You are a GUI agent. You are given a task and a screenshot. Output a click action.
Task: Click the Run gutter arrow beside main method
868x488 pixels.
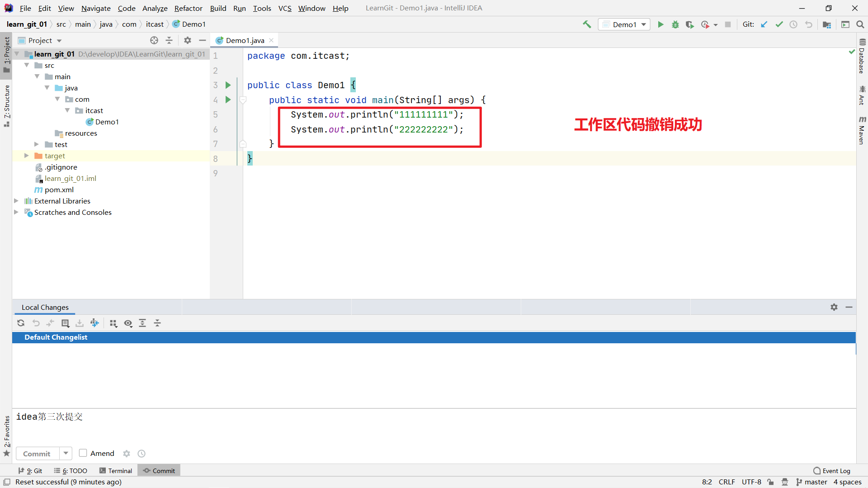coord(228,99)
